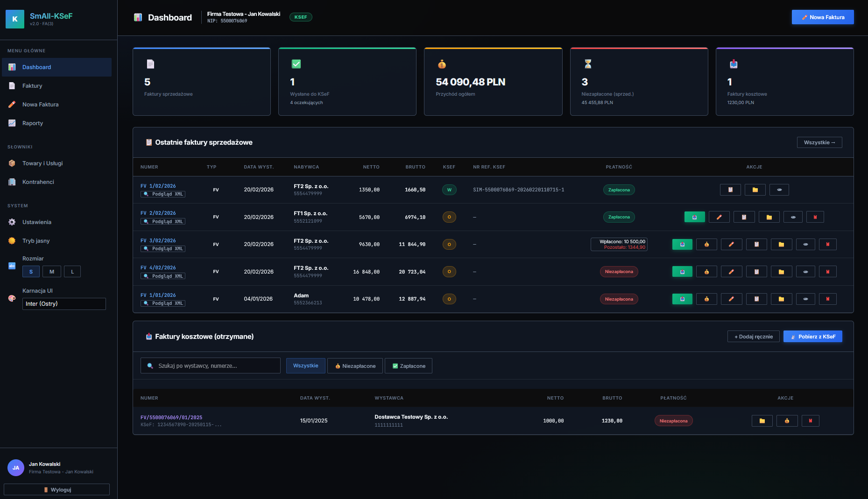Click the Pobierz z KSeF button
This screenshot has width=868, height=499.
coord(812,337)
